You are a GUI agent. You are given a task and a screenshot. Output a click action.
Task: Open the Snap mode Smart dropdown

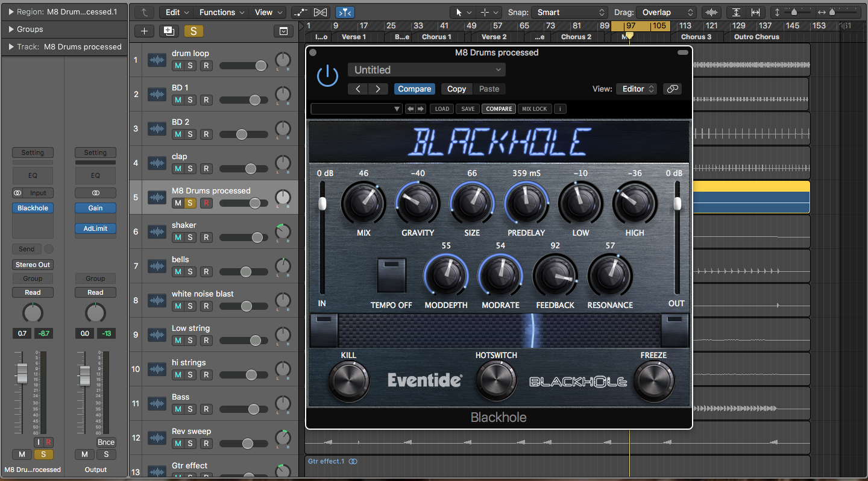569,12
